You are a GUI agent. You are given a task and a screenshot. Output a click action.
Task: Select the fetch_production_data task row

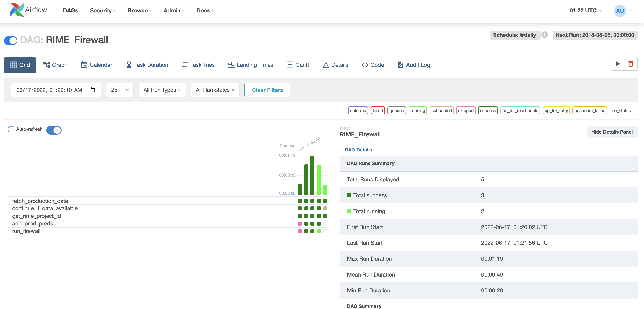coord(168,201)
